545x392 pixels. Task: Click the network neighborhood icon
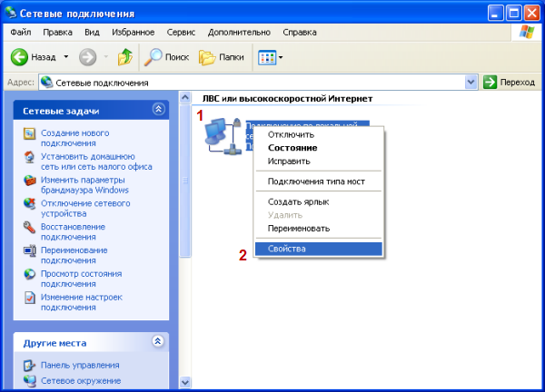tap(29, 381)
